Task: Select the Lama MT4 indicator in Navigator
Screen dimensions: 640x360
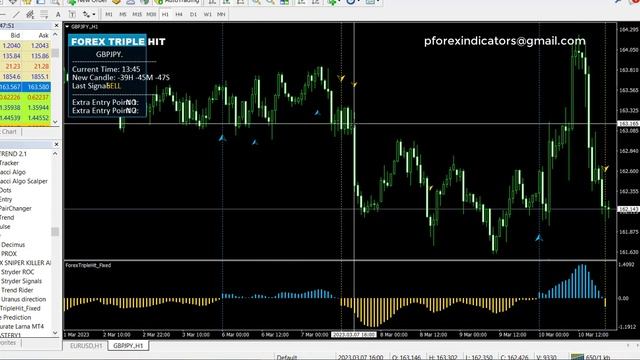Action: pyautogui.click(x=22, y=327)
